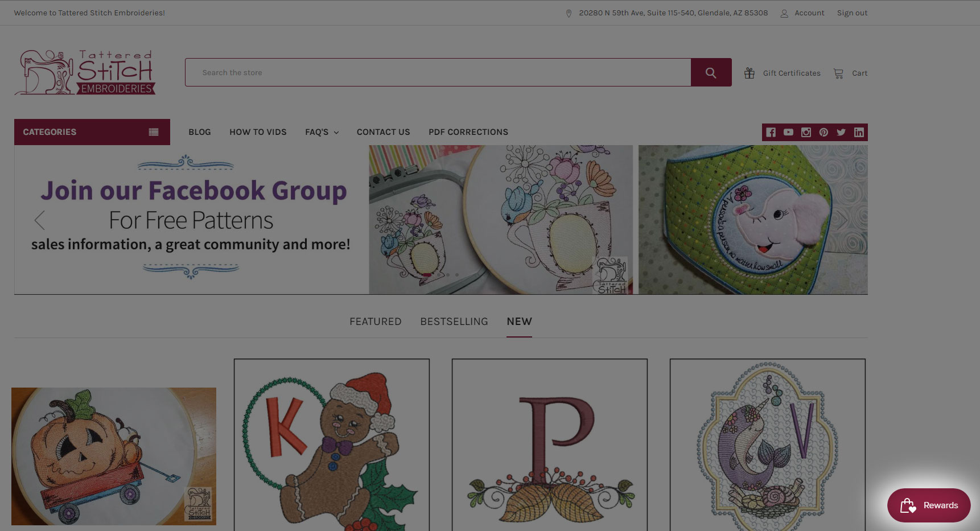Open the Twitter social icon
This screenshot has width=980, height=531.
(x=841, y=132)
